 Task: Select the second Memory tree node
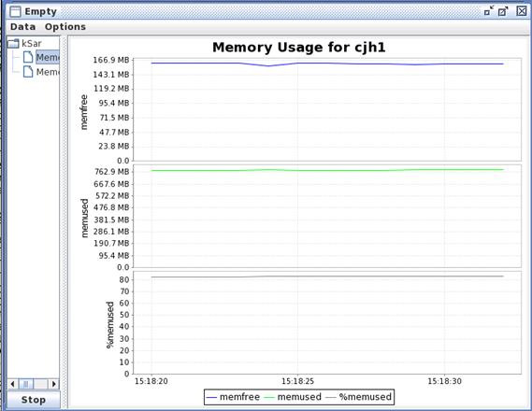(48, 72)
